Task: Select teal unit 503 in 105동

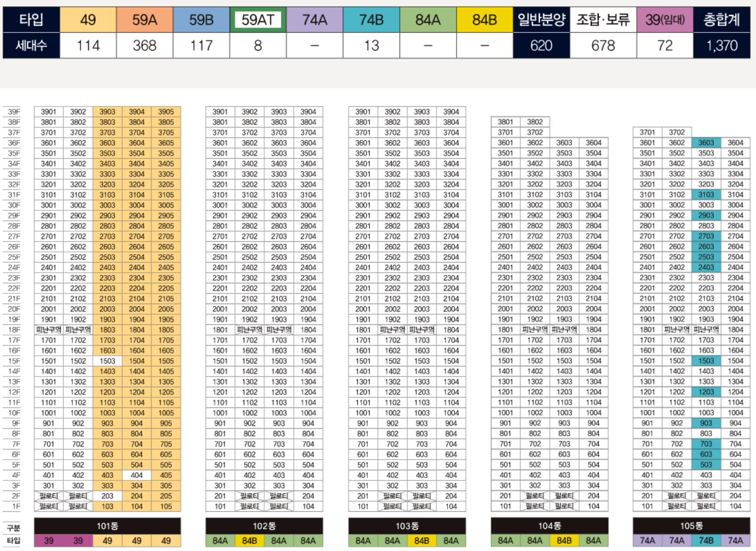Action: (x=706, y=465)
